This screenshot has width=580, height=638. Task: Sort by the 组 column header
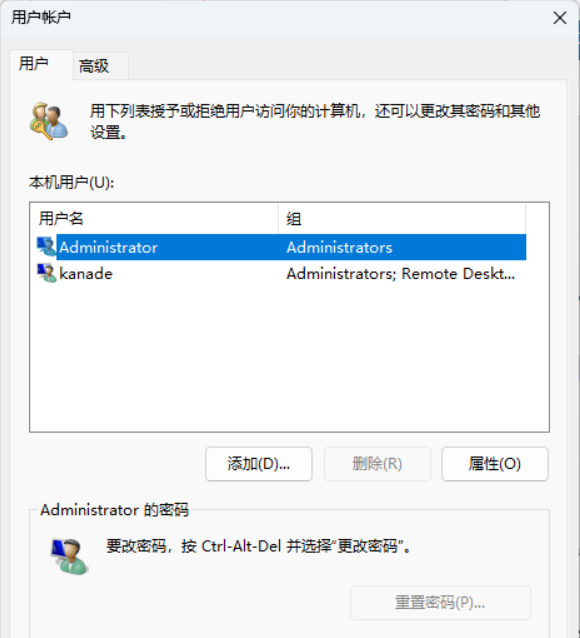tap(402, 219)
